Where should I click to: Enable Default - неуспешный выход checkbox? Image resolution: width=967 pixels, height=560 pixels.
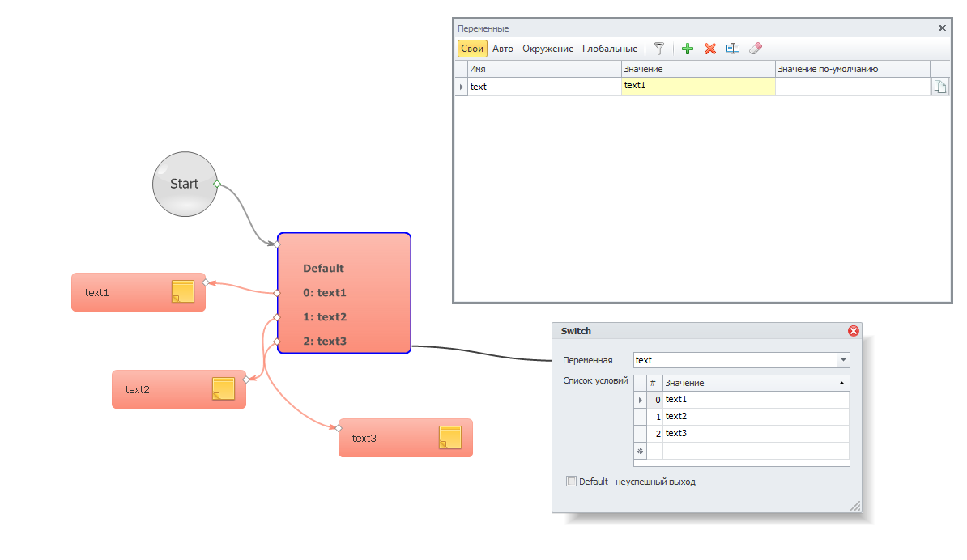click(x=571, y=482)
